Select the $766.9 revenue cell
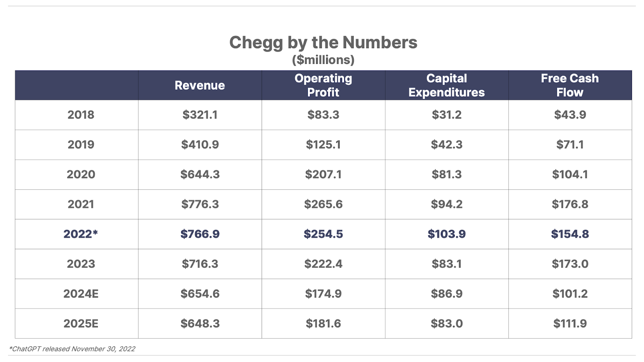This screenshot has width=644, height=362. click(x=200, y=234)
